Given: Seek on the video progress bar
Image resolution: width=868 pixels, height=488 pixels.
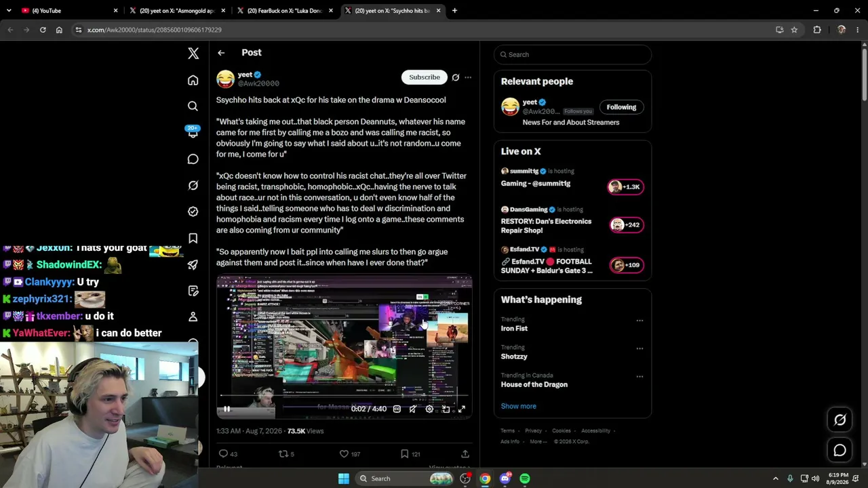Looking at the screenshot, I should [344, 394].
